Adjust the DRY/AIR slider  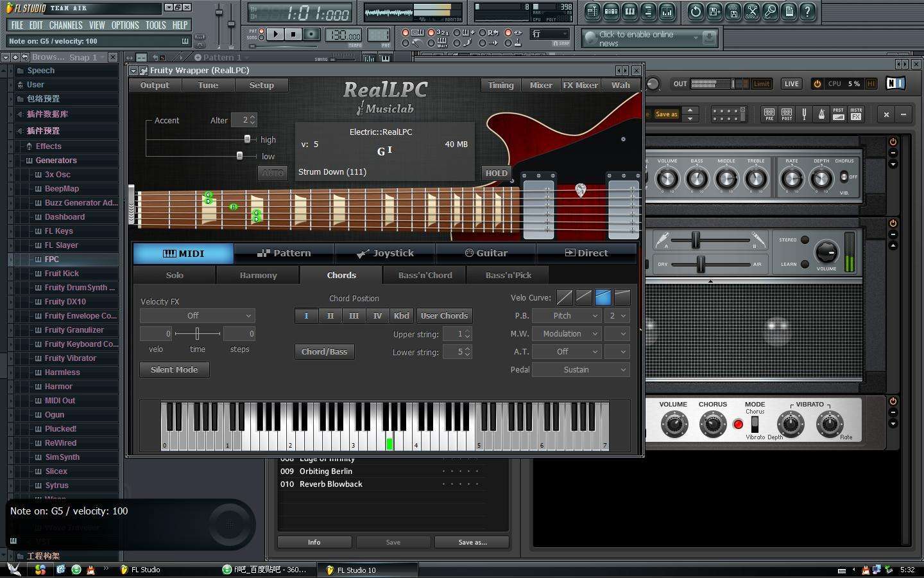701,264
